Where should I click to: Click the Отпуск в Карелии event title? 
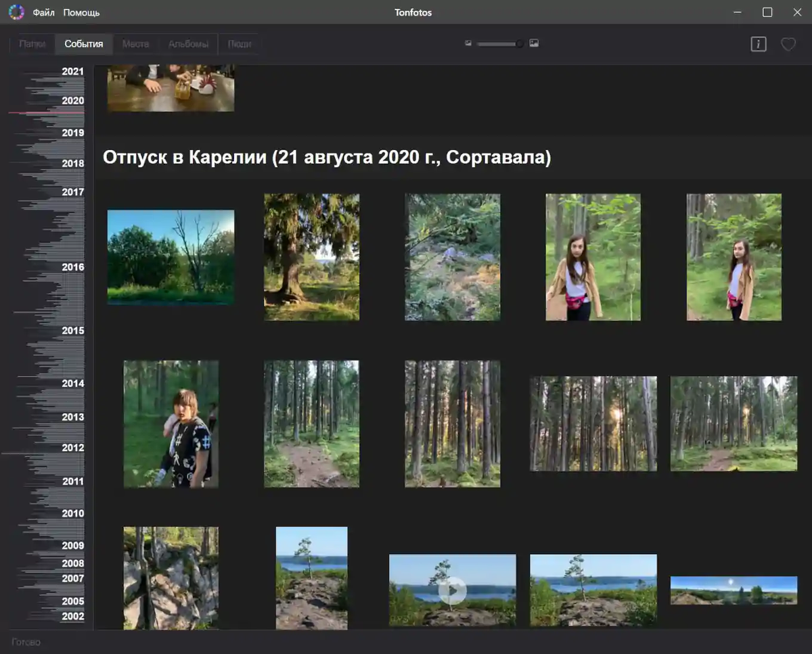tap(327, 158)
